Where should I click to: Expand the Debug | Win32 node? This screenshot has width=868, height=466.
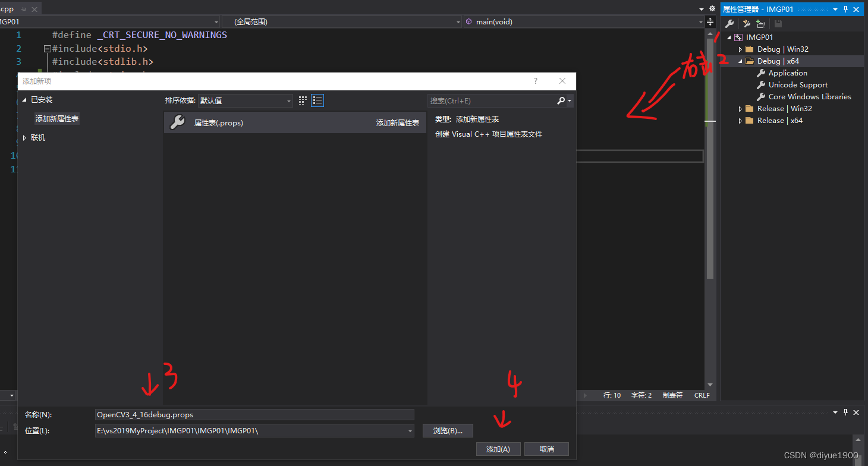coord(740,49)
